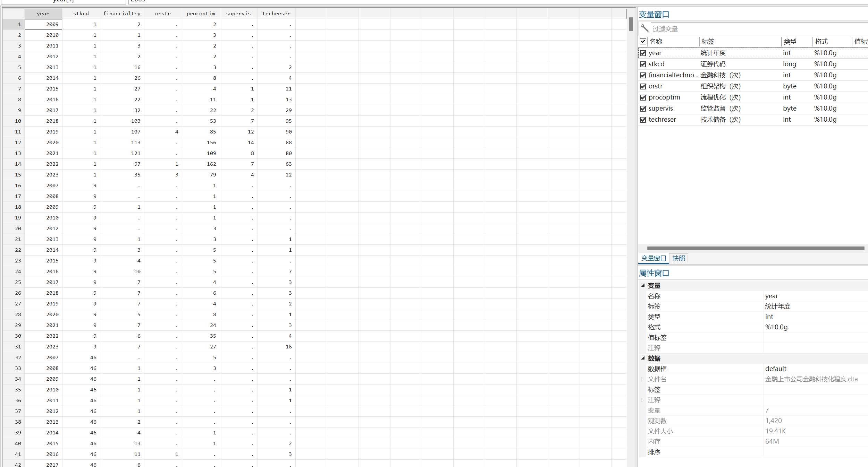Click the wrench filter settings icon
Screen dimensions: 868x467
coord(644,28)
